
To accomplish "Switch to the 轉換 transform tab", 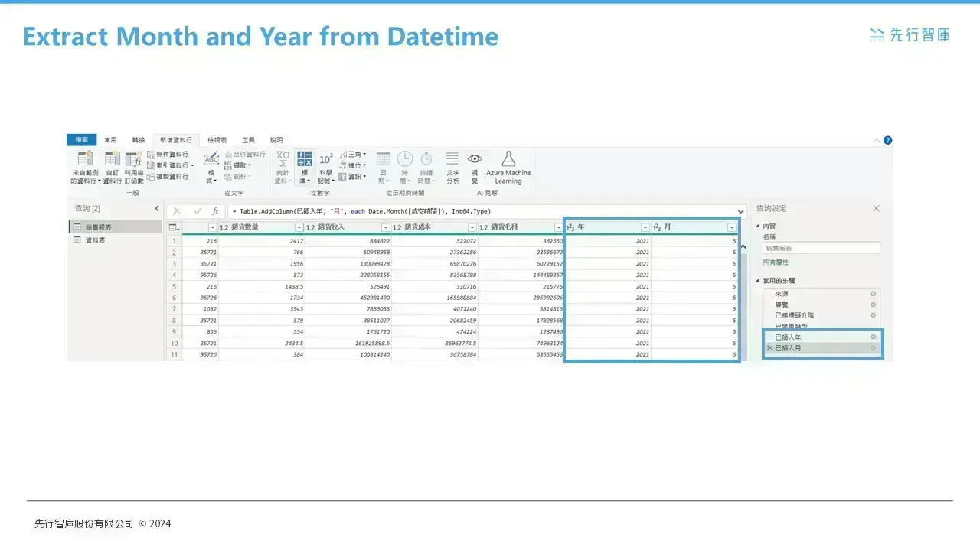I will tap(139, 140).
